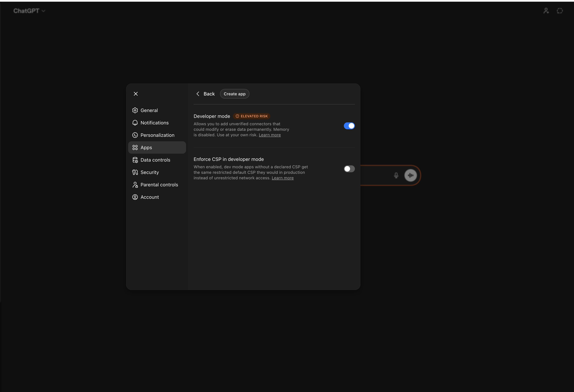574x392 pixels.
Task: Go back using the Back chevron
Action: (198, 94)
